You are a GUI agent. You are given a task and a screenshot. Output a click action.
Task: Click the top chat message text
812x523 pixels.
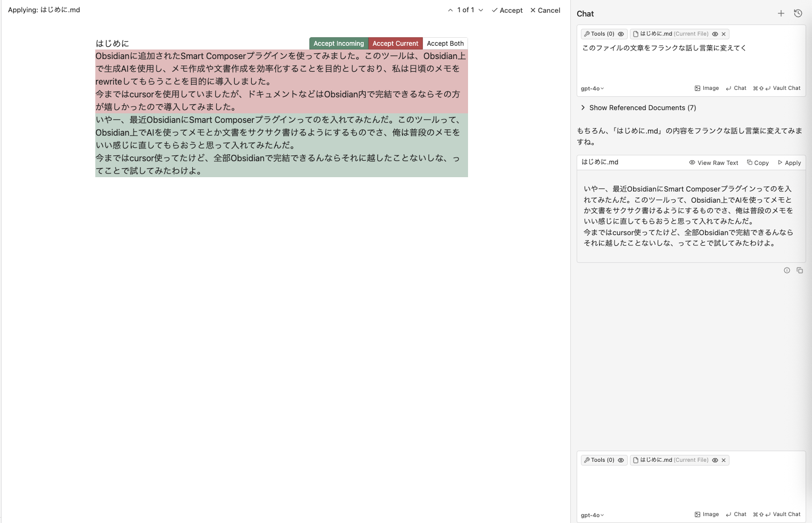[664, 48]
